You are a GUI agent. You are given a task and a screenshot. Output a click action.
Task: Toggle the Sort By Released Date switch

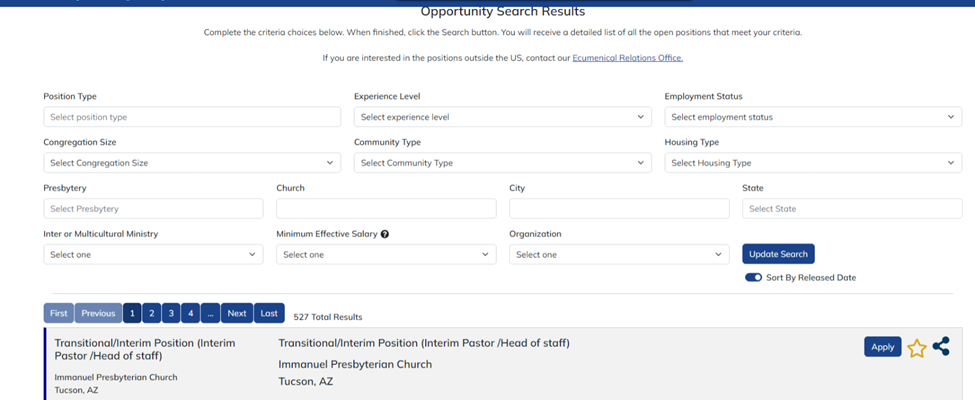click(753, 277)
